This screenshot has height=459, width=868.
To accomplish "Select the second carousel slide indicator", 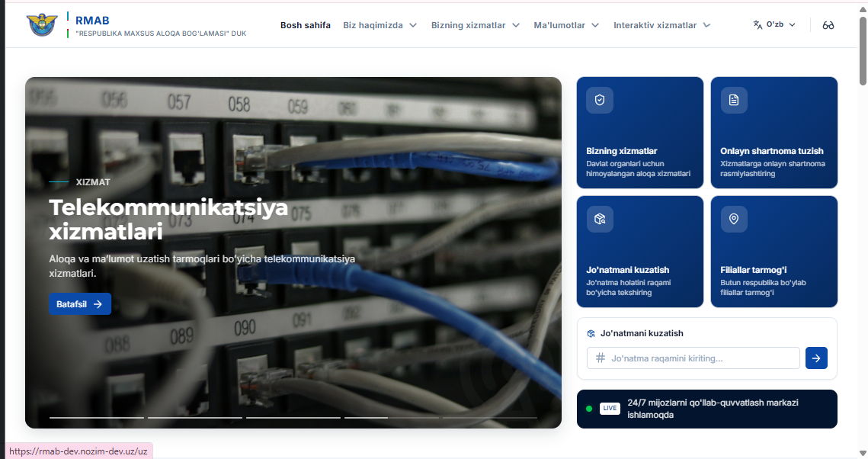I will click(195, 418).
